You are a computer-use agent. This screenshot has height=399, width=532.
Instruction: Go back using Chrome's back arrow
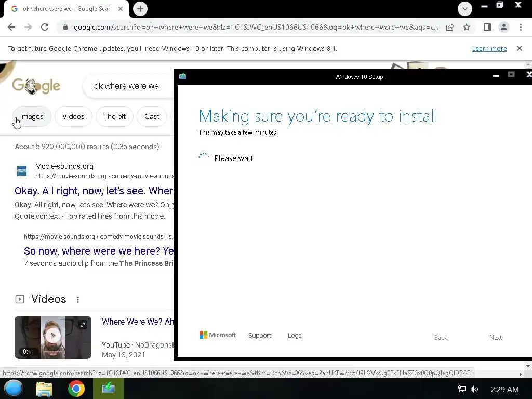[x=11, y=27]
